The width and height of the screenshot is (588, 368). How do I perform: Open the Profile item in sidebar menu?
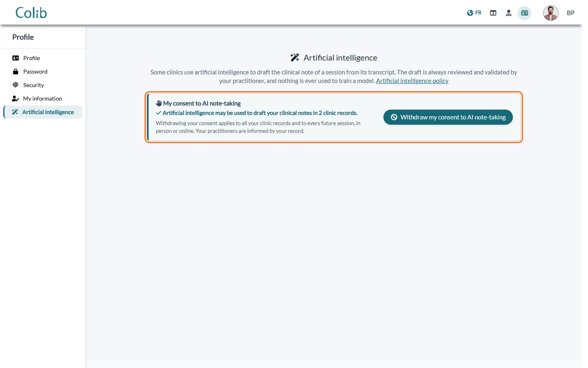[x=42, y=58]
